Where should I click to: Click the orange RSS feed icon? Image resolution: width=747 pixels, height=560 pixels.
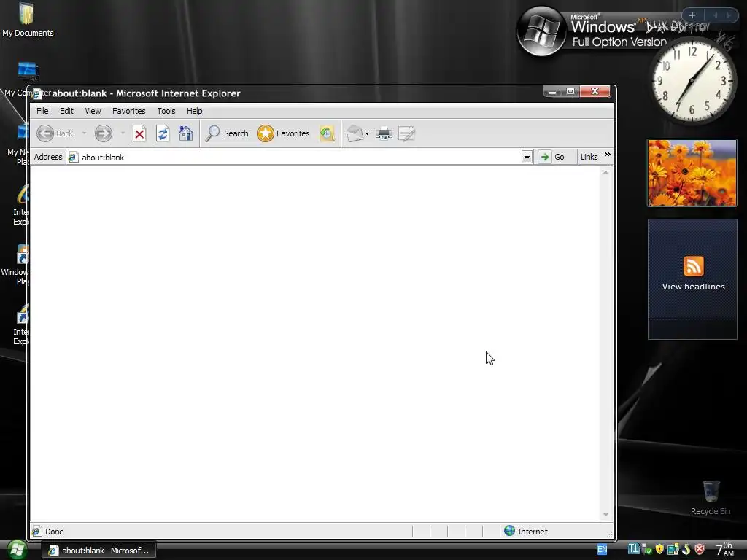point(693,265)
